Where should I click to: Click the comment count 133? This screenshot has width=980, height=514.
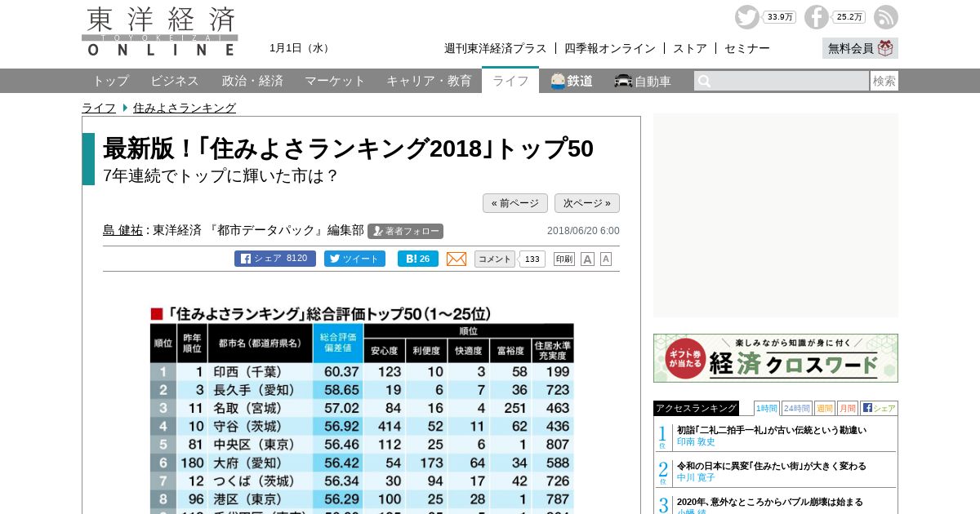[x=532, y=259]
